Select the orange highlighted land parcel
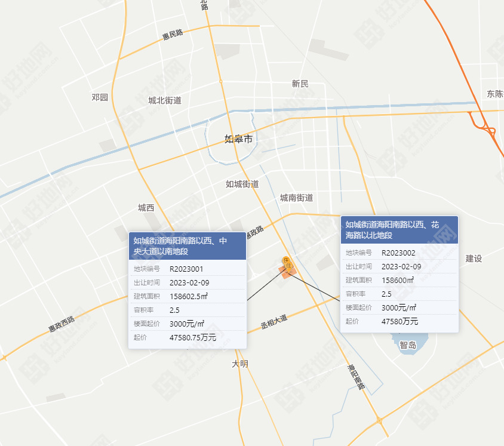This screenshot has height=446, width=504. click(x=284, y=273)
